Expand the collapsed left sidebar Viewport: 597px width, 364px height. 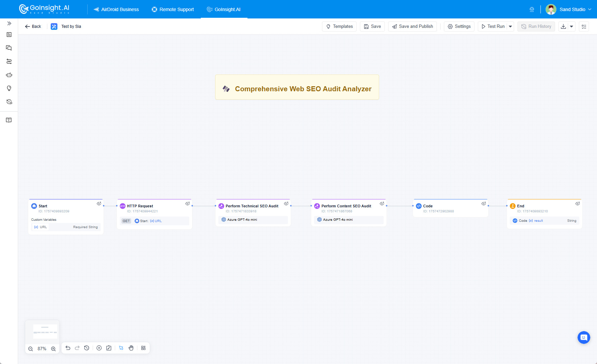(9, 23)
